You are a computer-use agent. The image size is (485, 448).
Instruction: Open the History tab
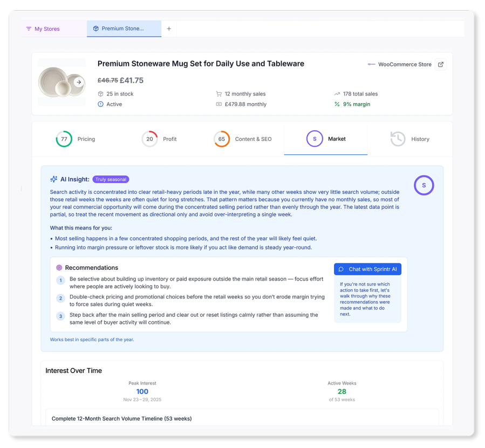(410, 139)
